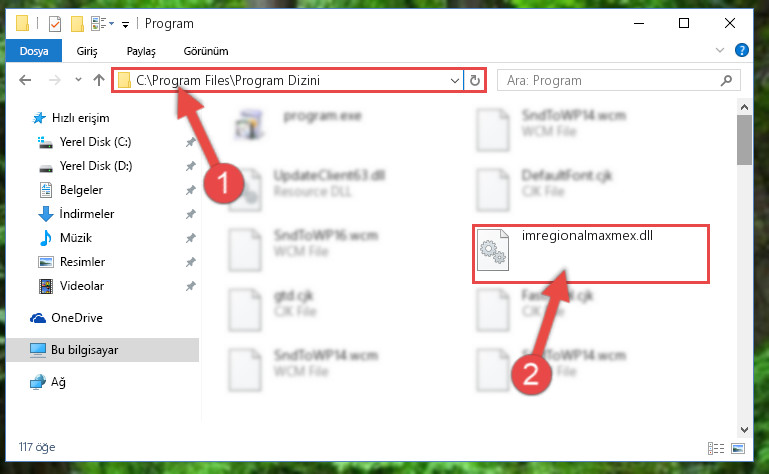Refresh the current folder view
The height and width of the screenshot is (474, 769).
(474, 80)
